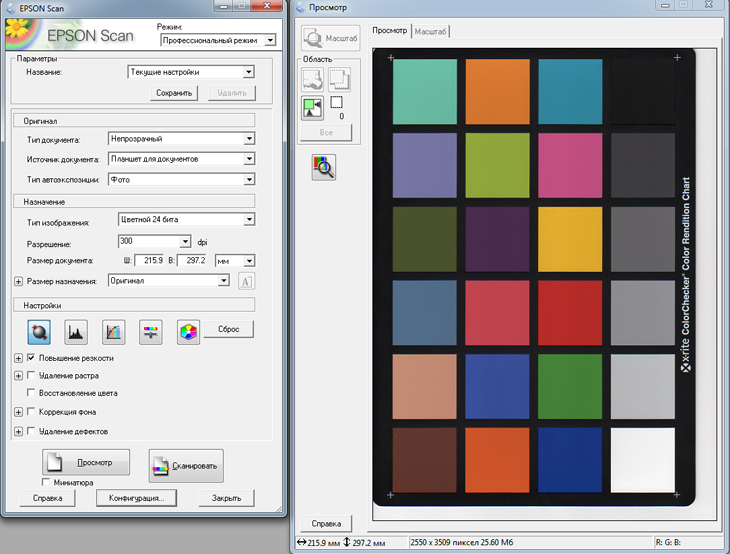This screenshot has width=730, height=554.
Task: Click the magenta pink patch in preview
Action: coord(570,165)
